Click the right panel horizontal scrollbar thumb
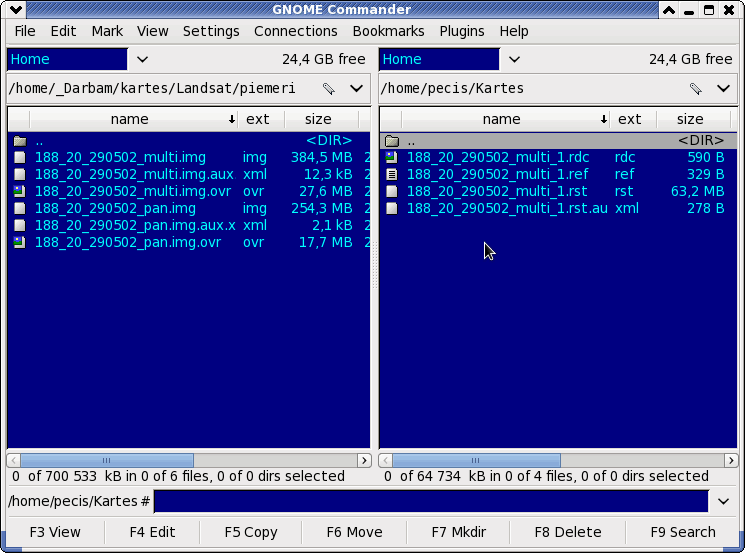 click(x=476, y=460)
